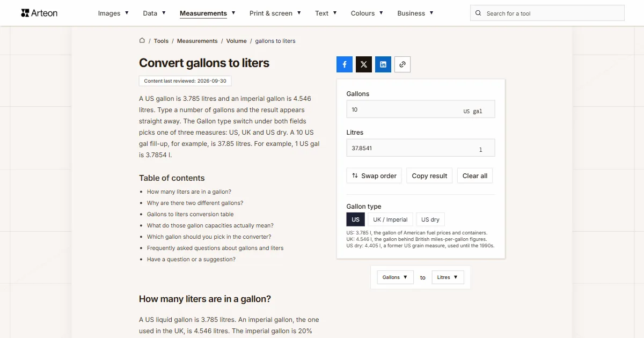Share the page on X
Image resolution: width=644 pixels, height=338 pixels.
[x=364, y=64]
